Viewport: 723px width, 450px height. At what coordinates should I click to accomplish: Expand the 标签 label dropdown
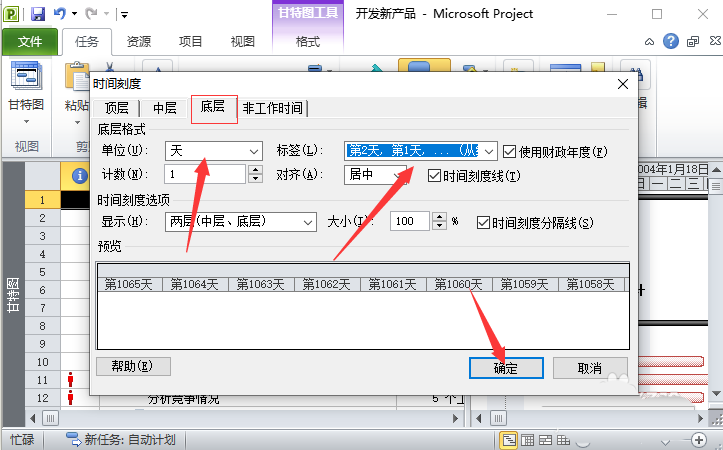click(x=489, y=151)
